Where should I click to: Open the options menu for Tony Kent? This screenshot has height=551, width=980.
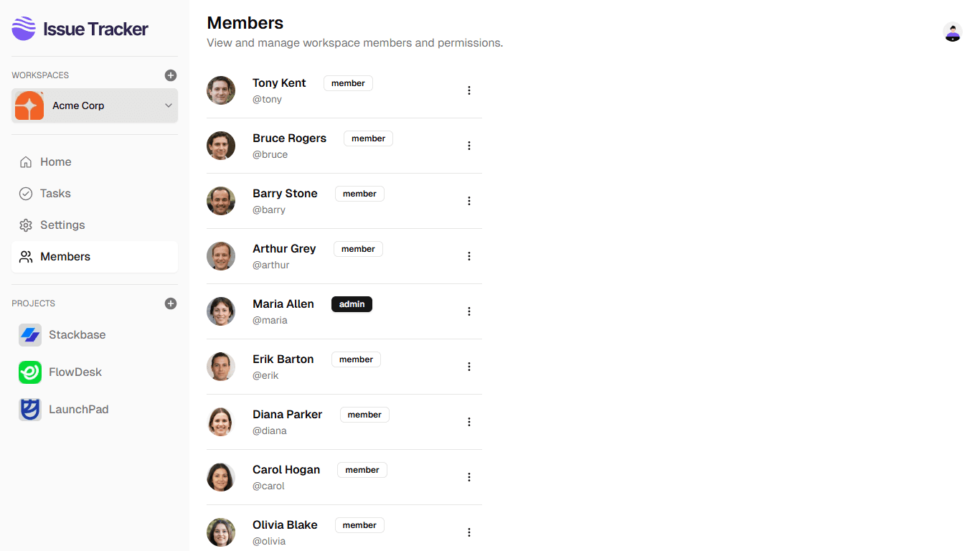[x=469, y=90]
